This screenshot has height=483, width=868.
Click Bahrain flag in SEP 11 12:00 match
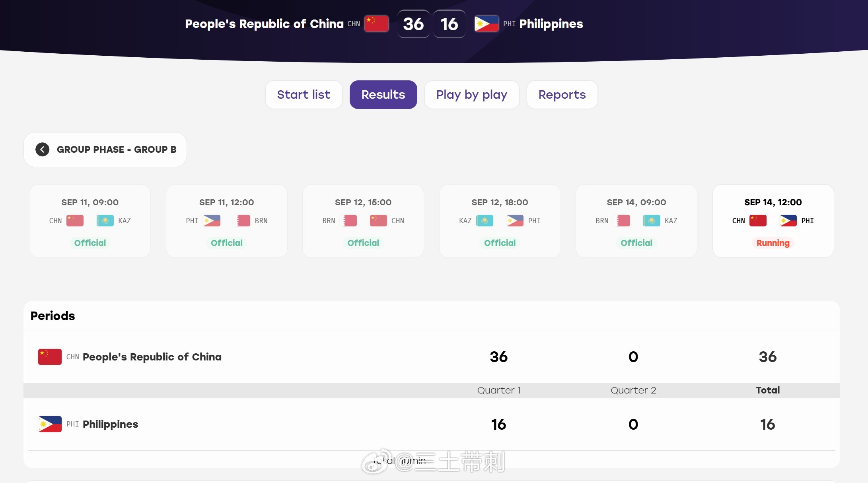pos(242,221)
